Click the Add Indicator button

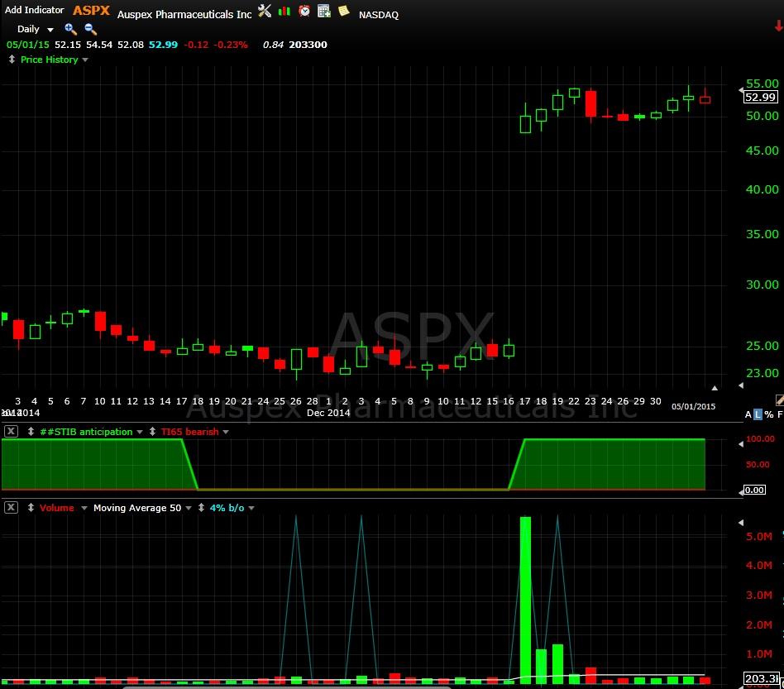[35, 10]
